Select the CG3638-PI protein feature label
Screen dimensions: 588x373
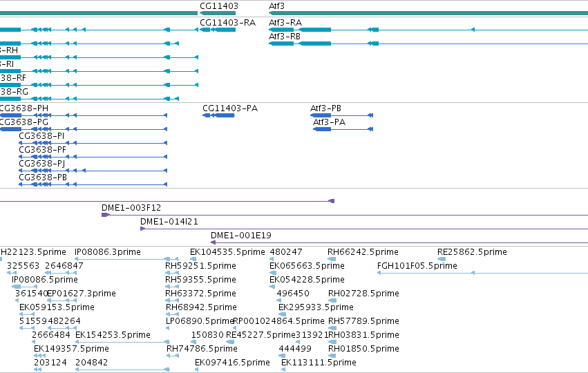pyautogui.click(x=41, y=136)
